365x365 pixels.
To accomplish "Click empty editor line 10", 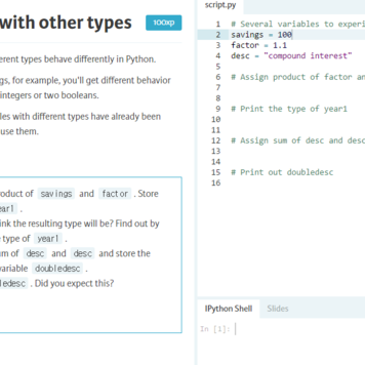I will (x=297, y=119).
